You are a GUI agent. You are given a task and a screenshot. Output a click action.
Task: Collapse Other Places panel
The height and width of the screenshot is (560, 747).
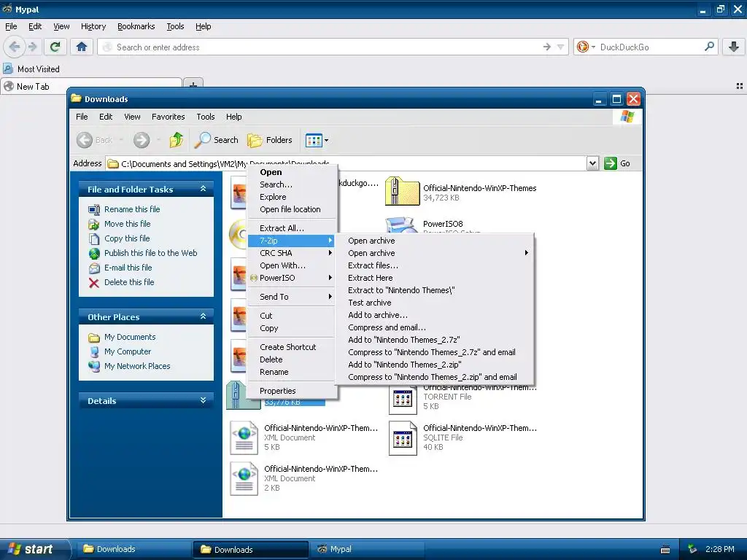pos(203,316)
